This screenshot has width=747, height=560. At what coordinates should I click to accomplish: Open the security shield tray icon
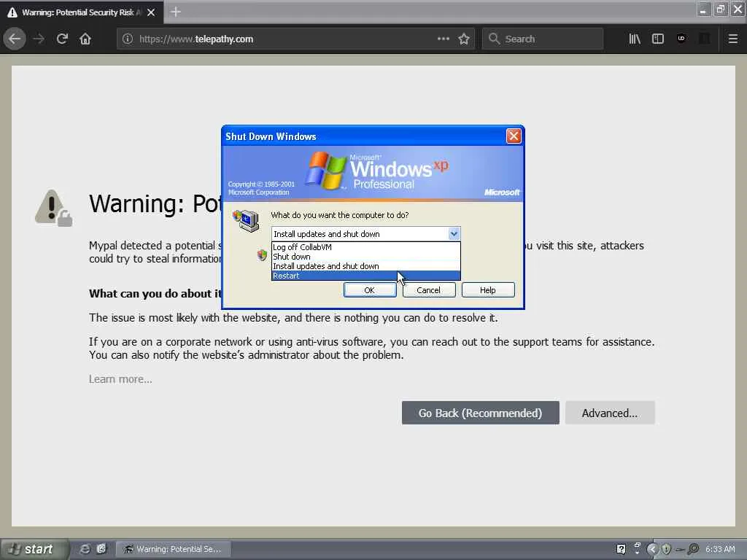click(666, 549)
